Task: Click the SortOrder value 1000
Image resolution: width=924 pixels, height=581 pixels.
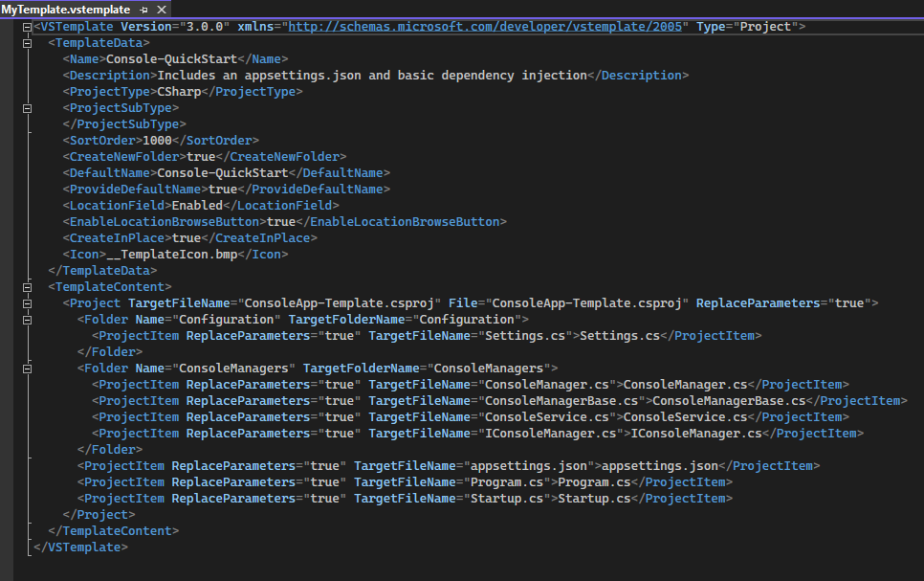Action: 157,141
